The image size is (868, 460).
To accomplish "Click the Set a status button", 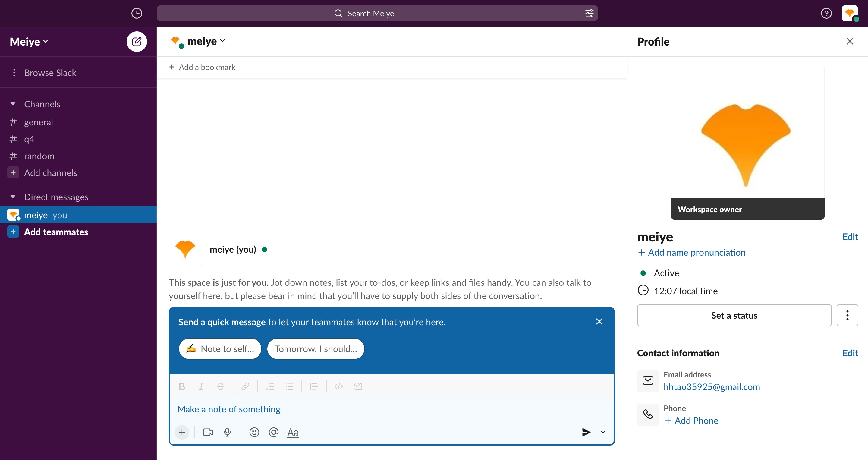I will [x=734, y=315].
